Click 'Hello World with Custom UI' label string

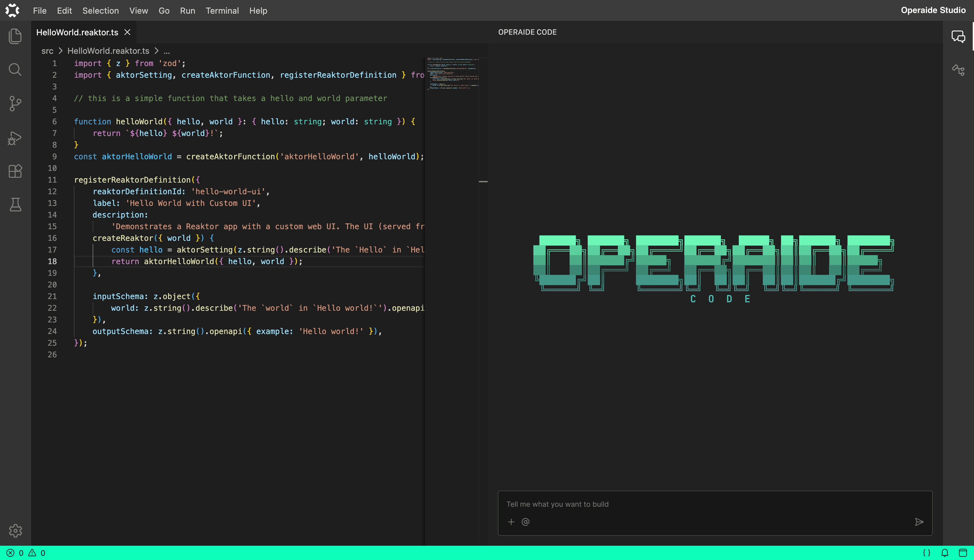pyautogui.click(x=191, y=203)
